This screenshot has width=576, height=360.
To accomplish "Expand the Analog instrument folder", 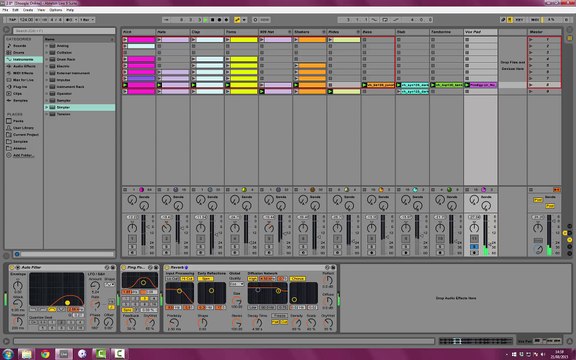I will [47, 46].
